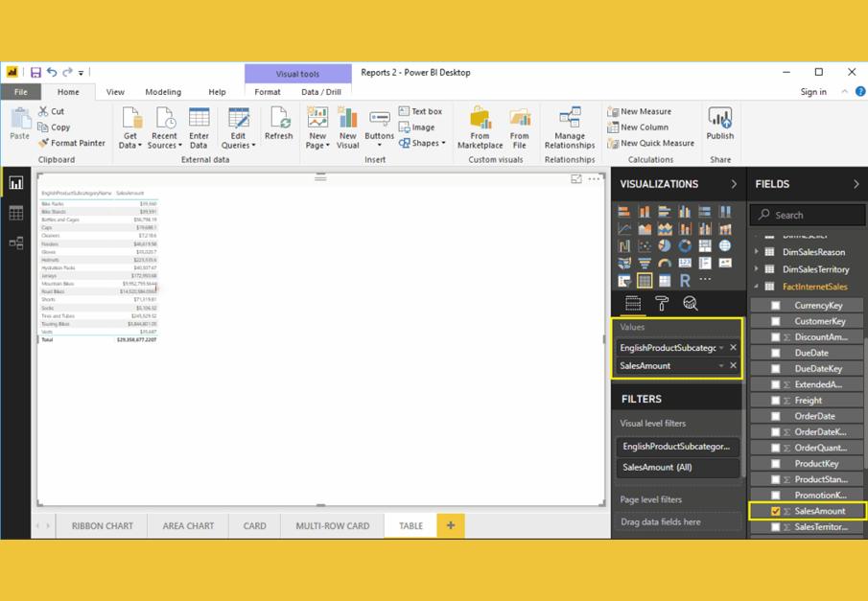The image size is (868, 601).
Task: Open the Format paint roller pane
Action: pyautogui.click(x=662, y=304)
